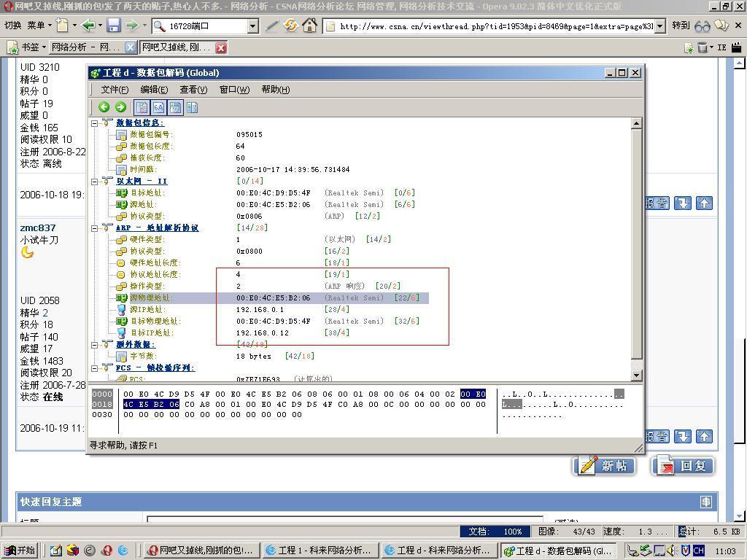The height and width of the screenshot is (560, 747).
Task: Click the green next packet arrow icon
Action: point(120,107)
